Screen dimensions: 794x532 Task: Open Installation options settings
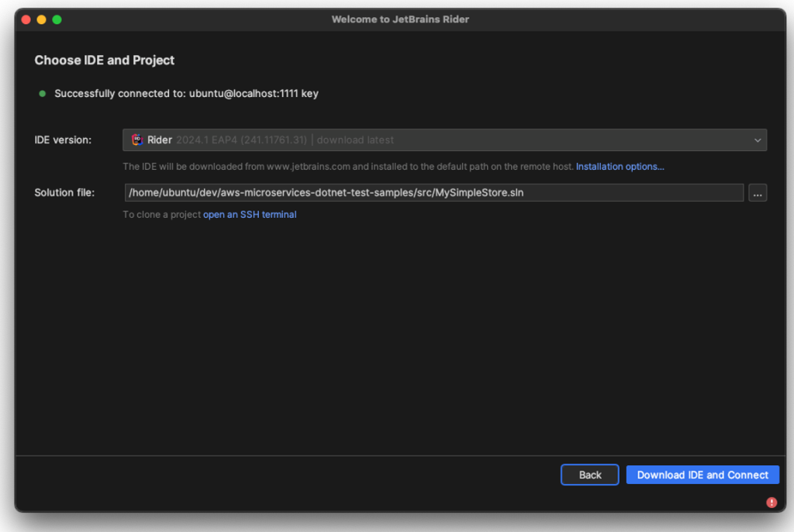620,166
